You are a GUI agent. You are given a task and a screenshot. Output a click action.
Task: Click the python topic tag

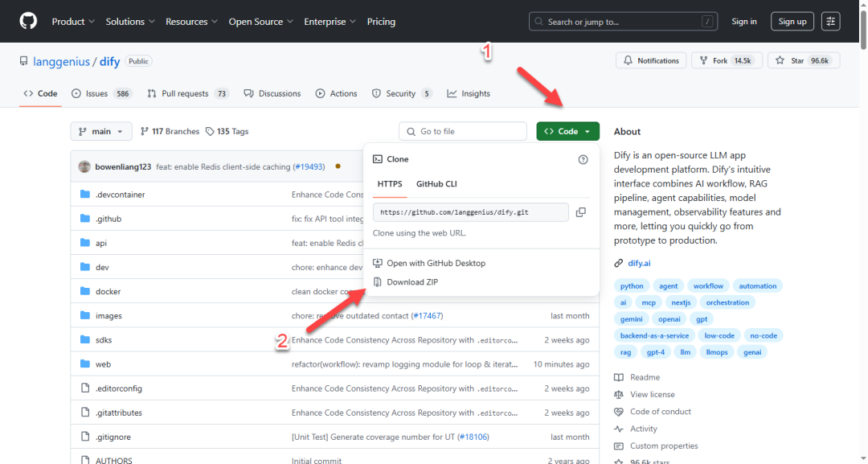click(632, 286)
